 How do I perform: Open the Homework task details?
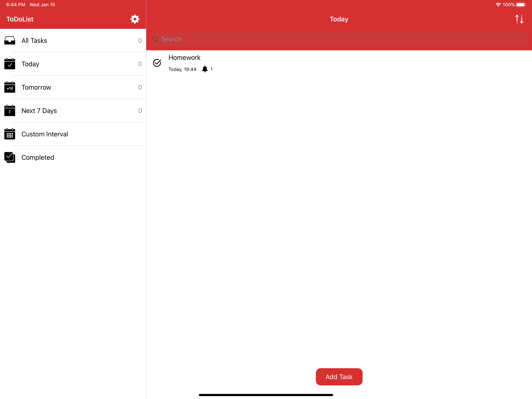click(x=184, y=57)
